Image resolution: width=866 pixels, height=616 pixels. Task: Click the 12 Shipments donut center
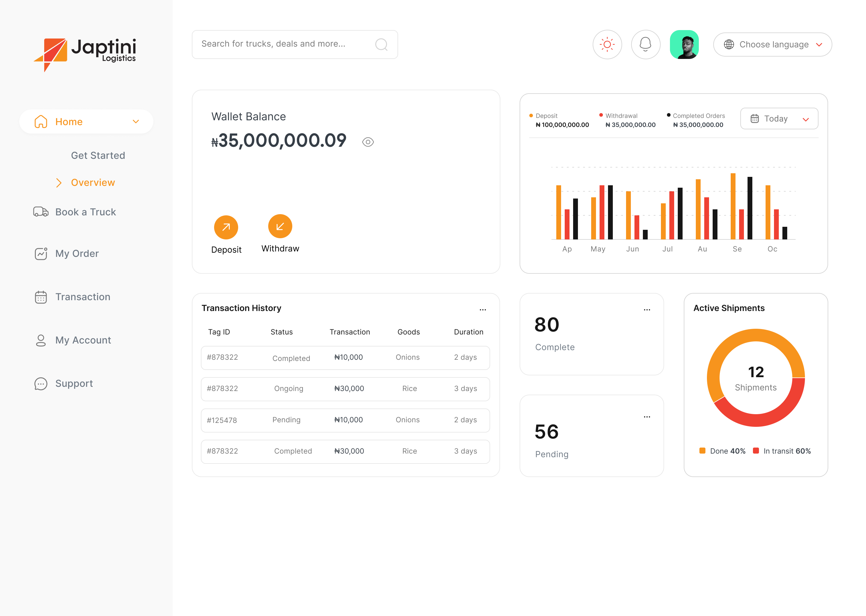pyautogui.click(x=756, y=378)
